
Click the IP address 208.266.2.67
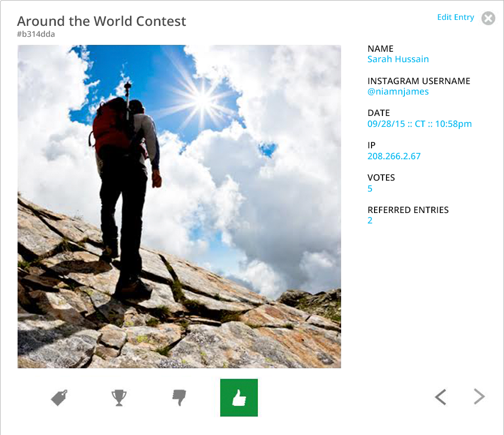[394, 156]
